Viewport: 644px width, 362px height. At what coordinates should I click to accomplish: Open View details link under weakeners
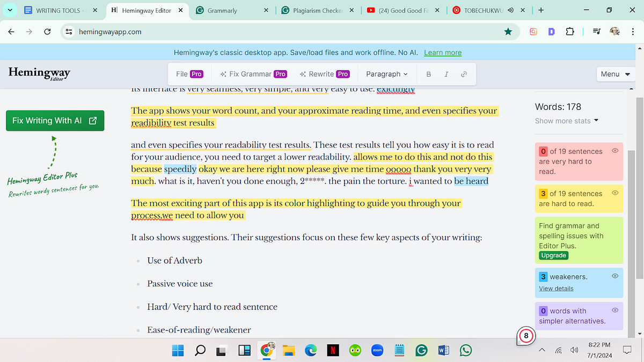click(556, 289)
